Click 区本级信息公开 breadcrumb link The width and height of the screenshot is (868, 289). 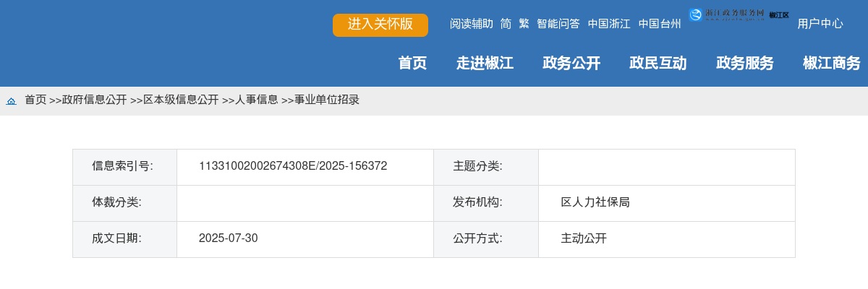point(180,100)
